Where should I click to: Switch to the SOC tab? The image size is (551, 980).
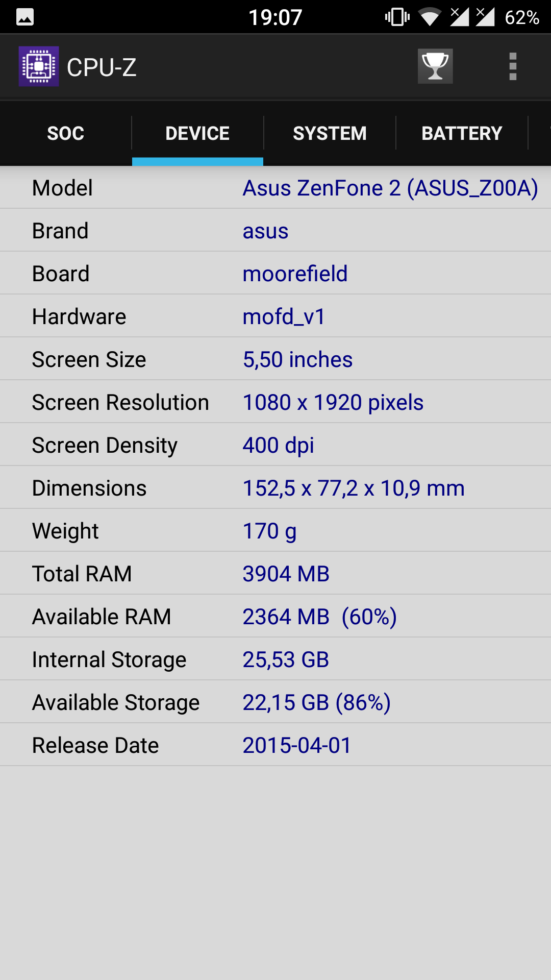point(66,133)
